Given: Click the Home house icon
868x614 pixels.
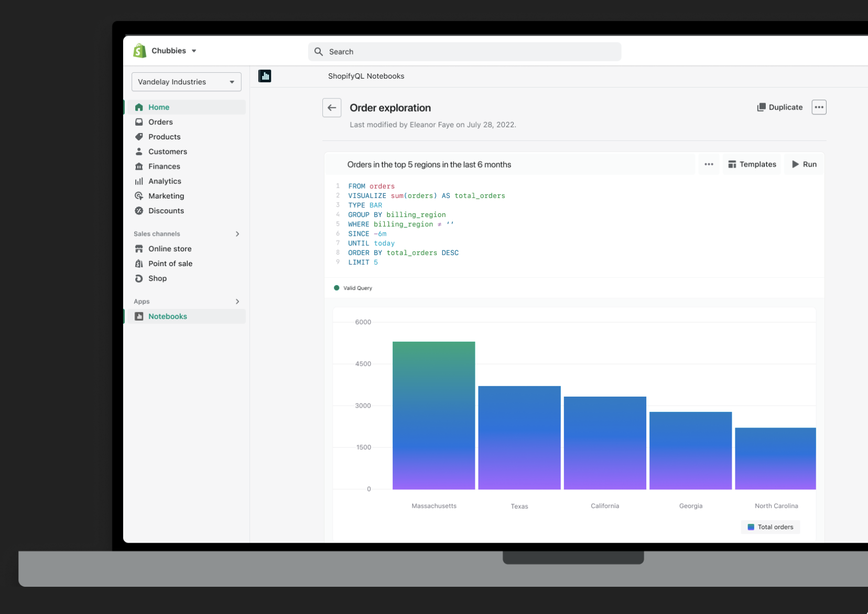Looking at the screenshot, I should [139, 107].
